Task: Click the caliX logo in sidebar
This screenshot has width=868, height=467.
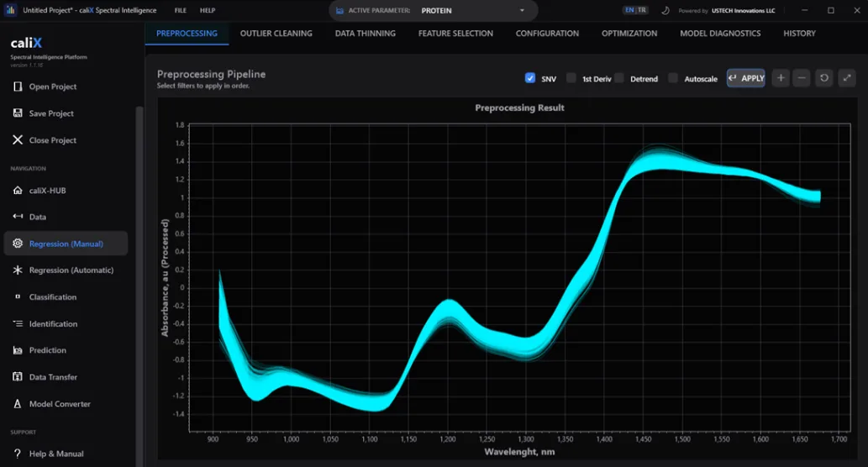Action: pos(26,43)
